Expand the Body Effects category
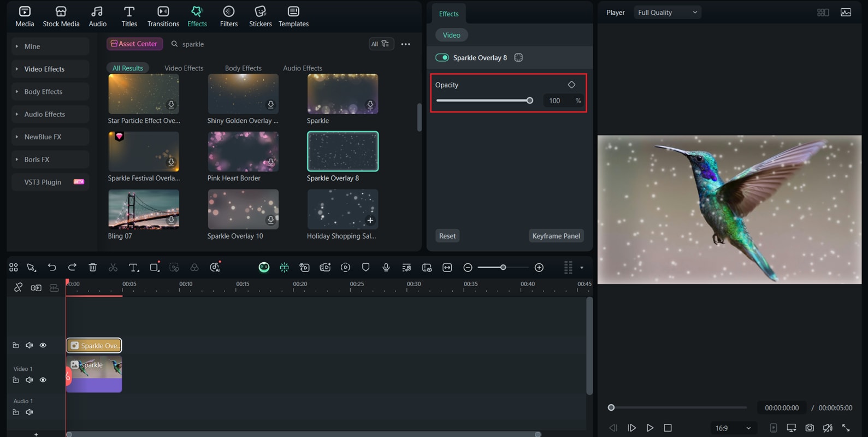The width and height of the screenshot is (868, 437). point(50,92)
